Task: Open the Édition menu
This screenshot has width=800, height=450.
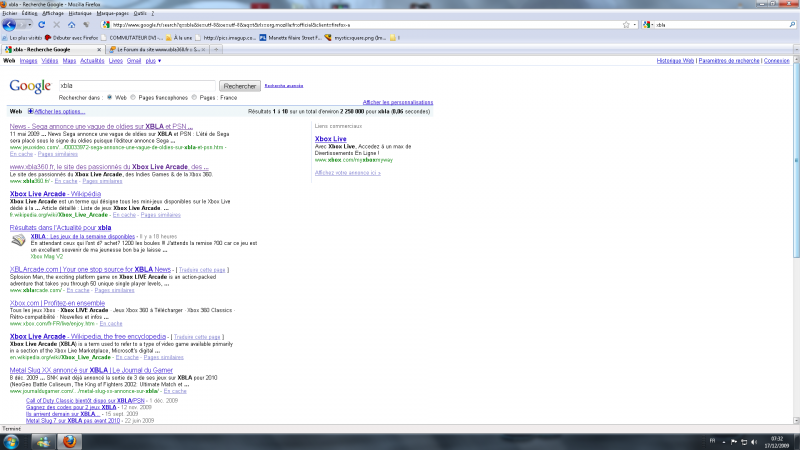Action: click(29, 13)
